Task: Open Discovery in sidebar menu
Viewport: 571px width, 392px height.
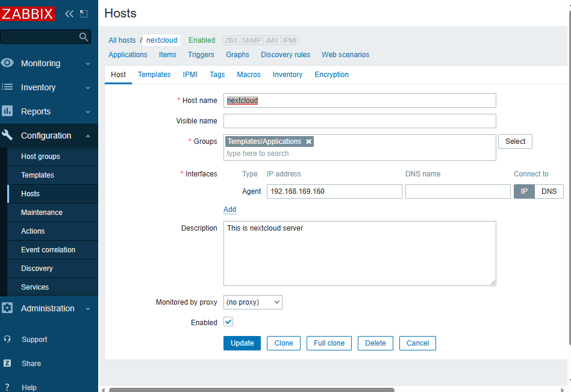Action: point(52,268)
